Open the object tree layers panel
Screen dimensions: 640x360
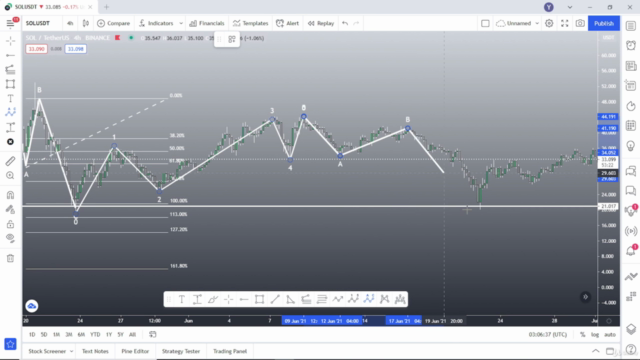[x=631, y=329]
